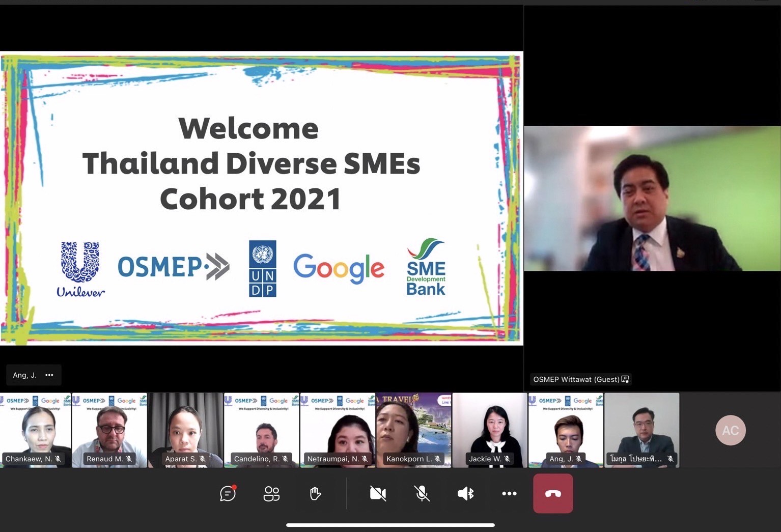Click the muted mic icon on Kanokporn L.
This screenshot has width=781, height=532.
(x=437, y=459)
